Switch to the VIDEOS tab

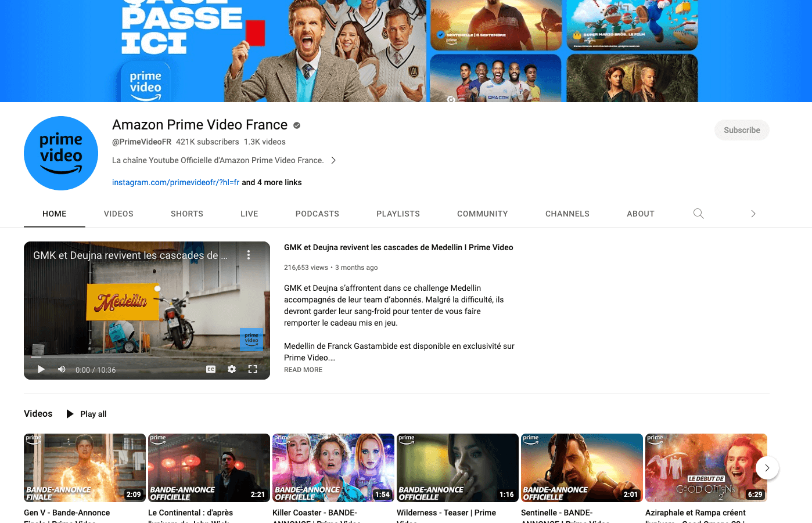click(118, 214)
